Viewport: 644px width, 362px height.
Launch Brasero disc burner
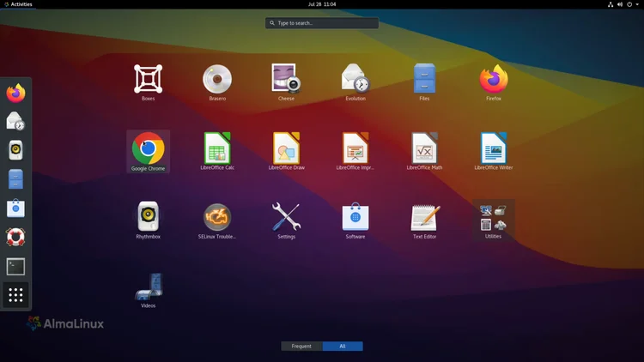(x=217, y=82)
